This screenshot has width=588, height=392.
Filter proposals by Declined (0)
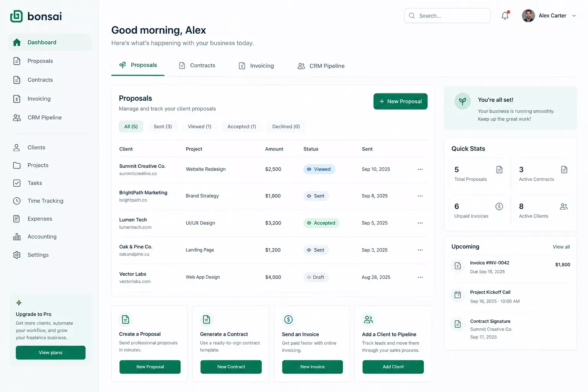pos(286,127)
